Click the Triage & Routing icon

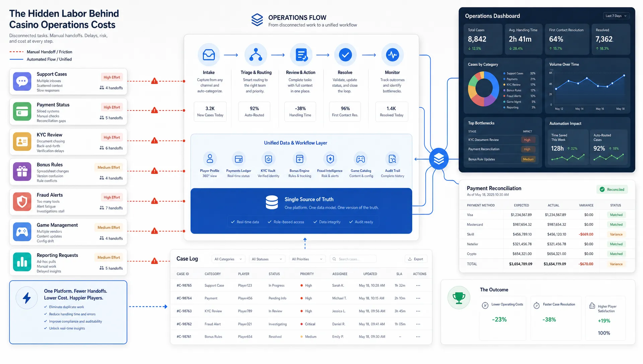(x=256, y=55)
